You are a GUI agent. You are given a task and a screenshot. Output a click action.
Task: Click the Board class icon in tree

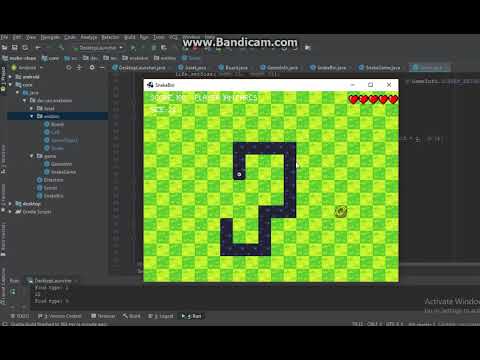coord(47,124)
